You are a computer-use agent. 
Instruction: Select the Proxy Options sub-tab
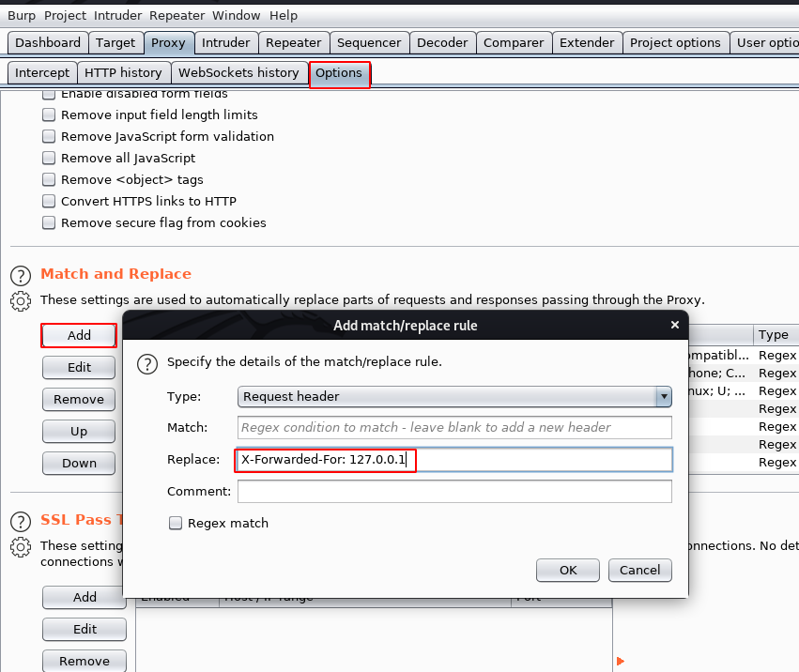pos(339,73)
